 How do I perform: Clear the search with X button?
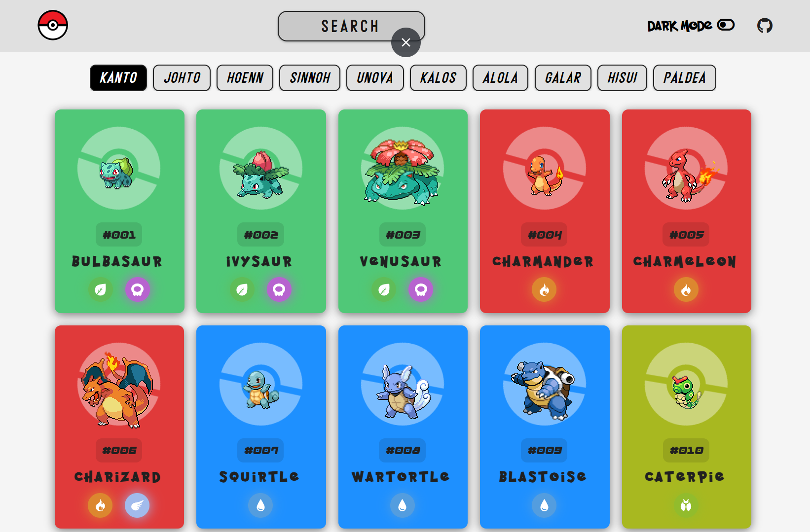pyautogui.click(x=406, y=42)
